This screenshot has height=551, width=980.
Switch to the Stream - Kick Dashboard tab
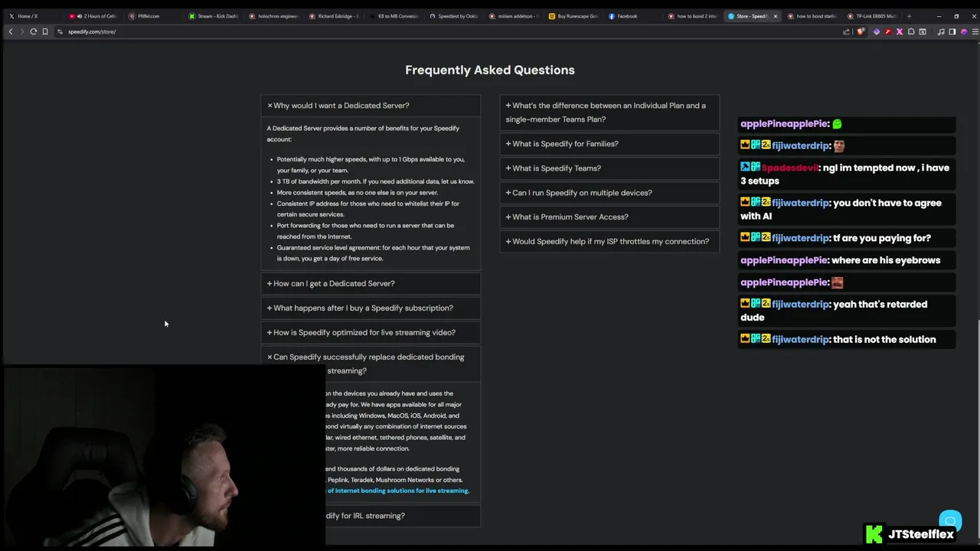coord(213,16)
